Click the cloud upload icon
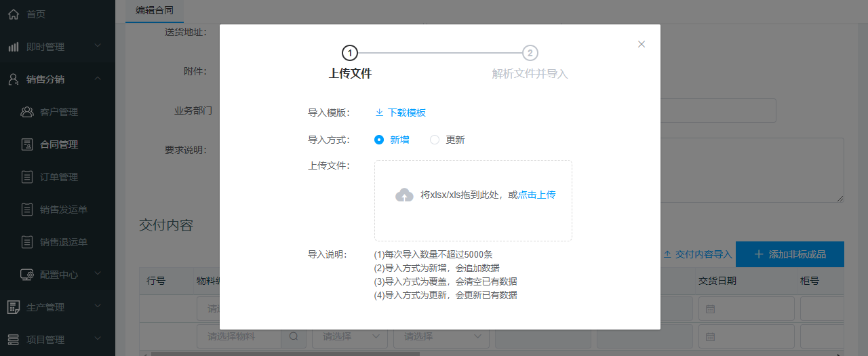 [x=404, y=195]
